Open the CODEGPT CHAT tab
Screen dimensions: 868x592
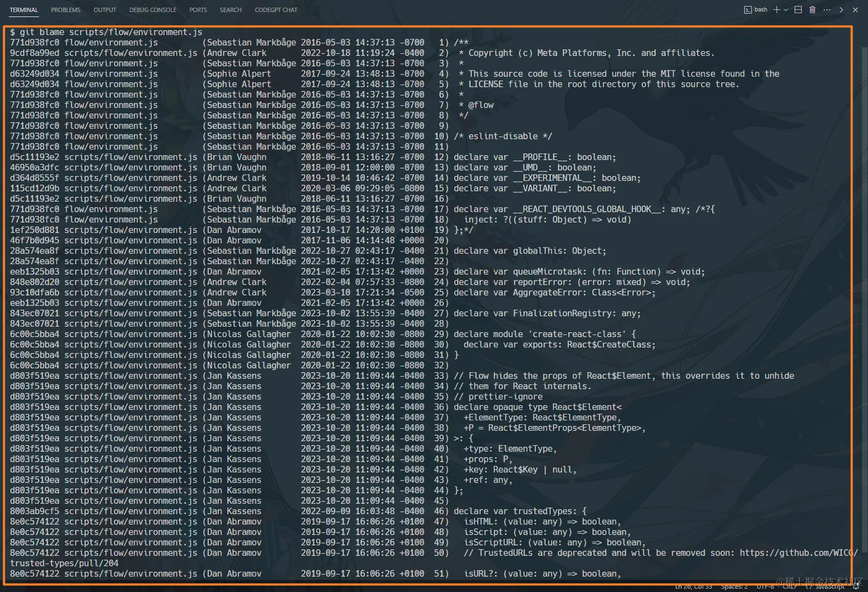pyautogui.click(x=276, y=10)
